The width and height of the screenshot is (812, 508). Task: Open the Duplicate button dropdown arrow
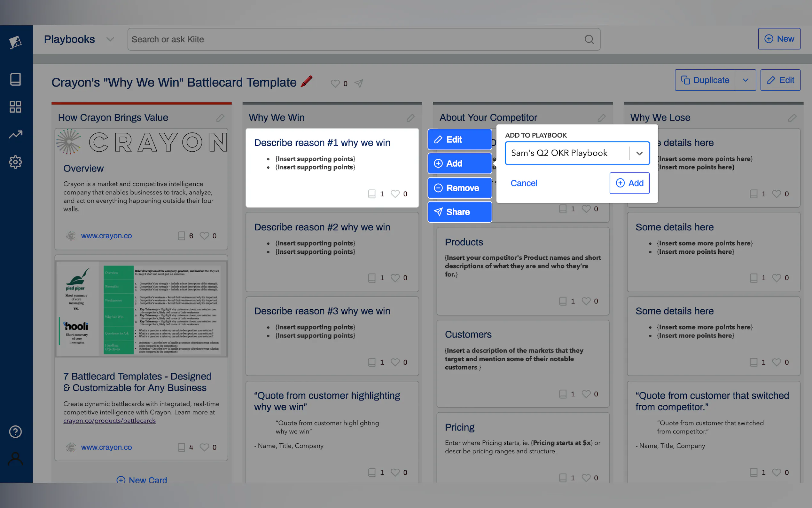coord(745,80)
